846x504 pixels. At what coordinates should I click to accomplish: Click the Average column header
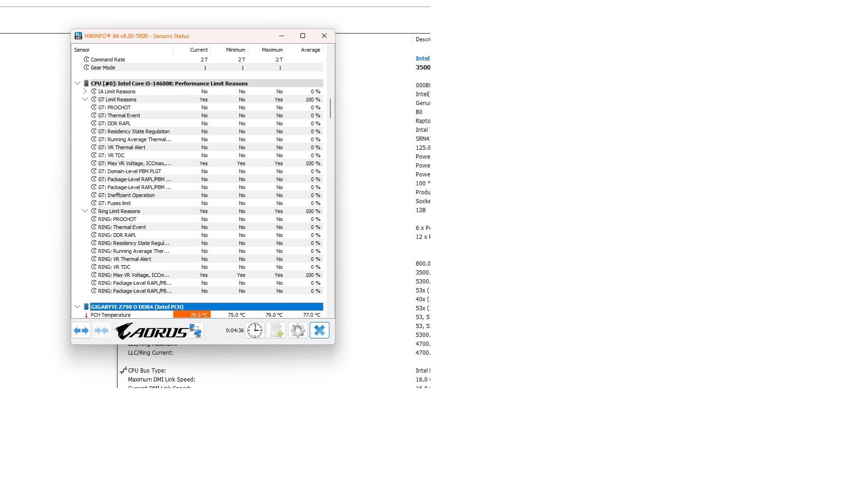click(305, 50)
